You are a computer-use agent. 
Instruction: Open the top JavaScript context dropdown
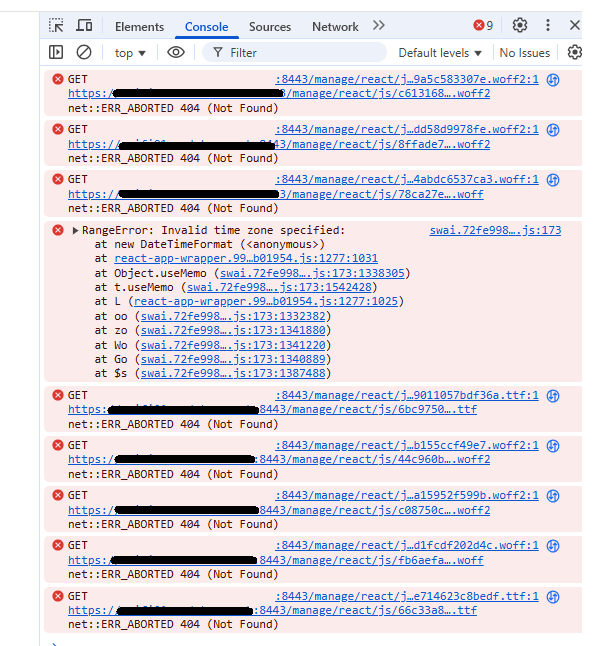tap(130, 53)
